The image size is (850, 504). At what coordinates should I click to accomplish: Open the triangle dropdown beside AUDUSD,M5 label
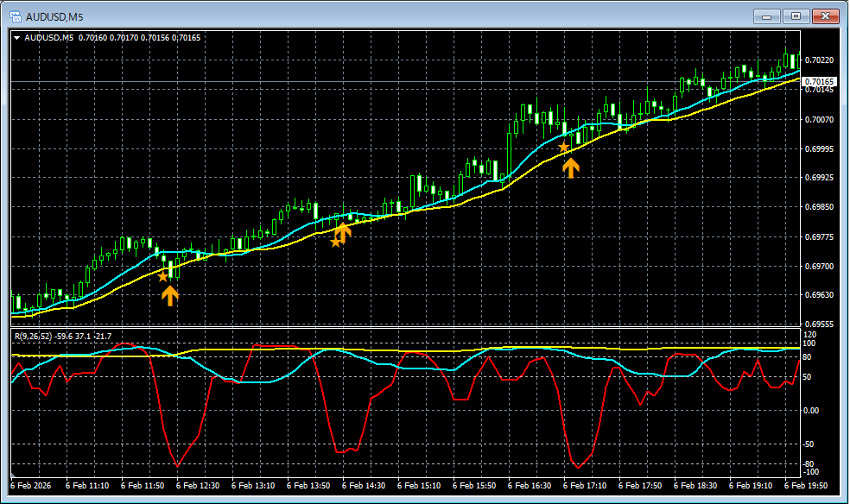tap(17, 38)
